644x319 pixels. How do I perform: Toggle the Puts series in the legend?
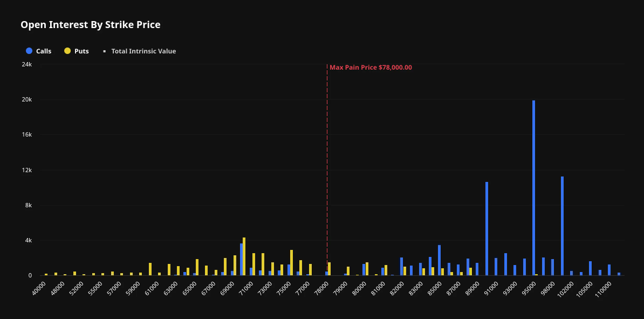pyautogui.click(x=77, y=51)
